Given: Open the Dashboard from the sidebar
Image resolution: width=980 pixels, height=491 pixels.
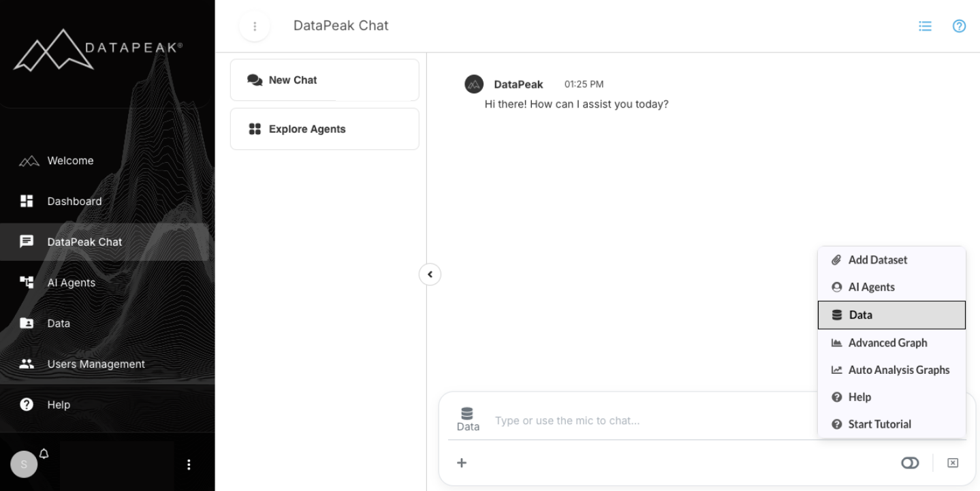Looking at the screenshot, I should point(26,201).
